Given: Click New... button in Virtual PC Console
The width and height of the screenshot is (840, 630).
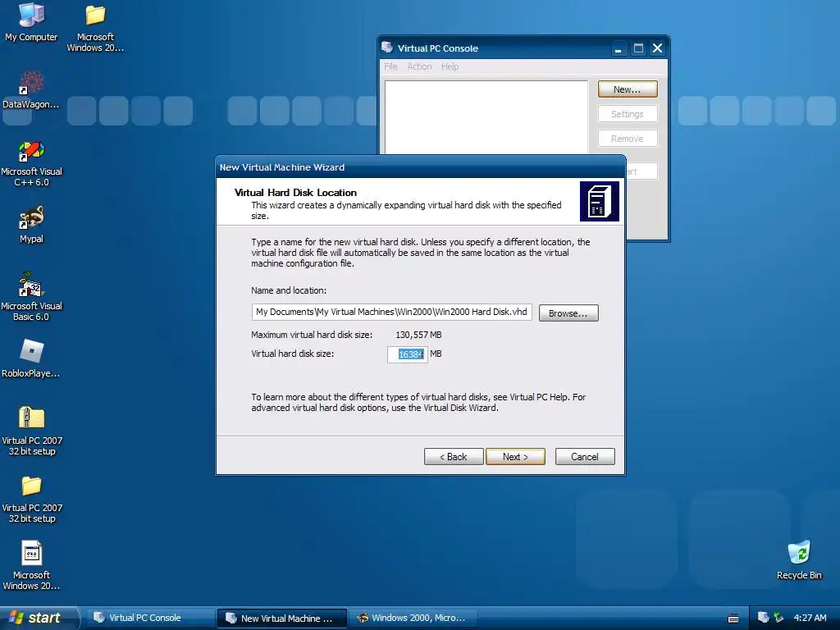Looking at the screenshot, I should (x=628, y=89).
